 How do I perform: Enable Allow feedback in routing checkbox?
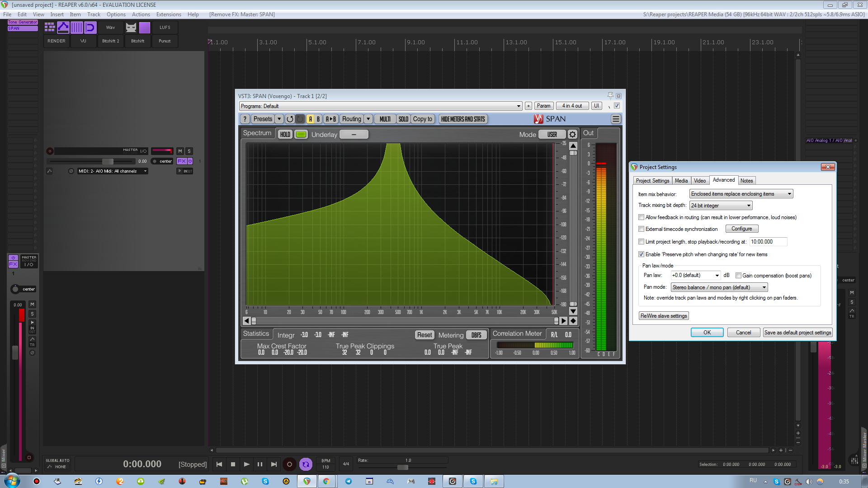tap(641, 217)
